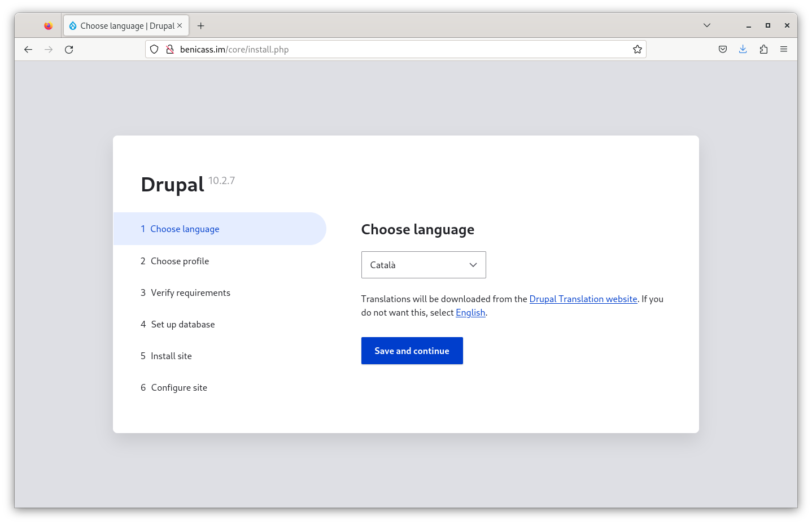
Task: Click the Drupal favicon in the tab
Action: (x=73, y=26)
